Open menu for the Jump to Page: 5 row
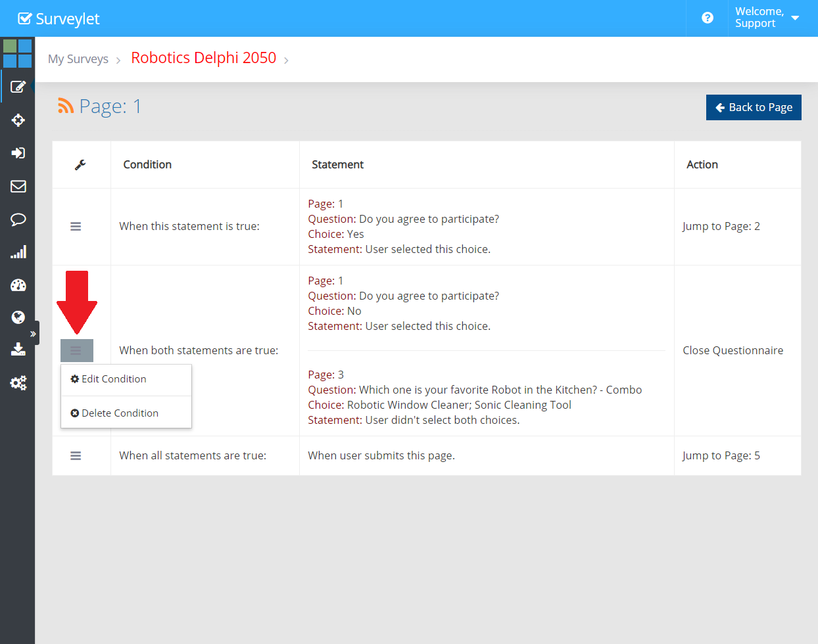The height and width of the screenshot is (644, 818). (x=76, y=456)
